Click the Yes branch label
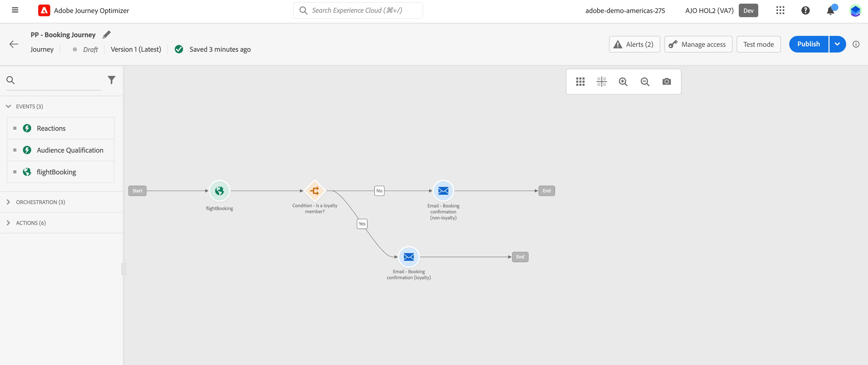 [362, 224]
